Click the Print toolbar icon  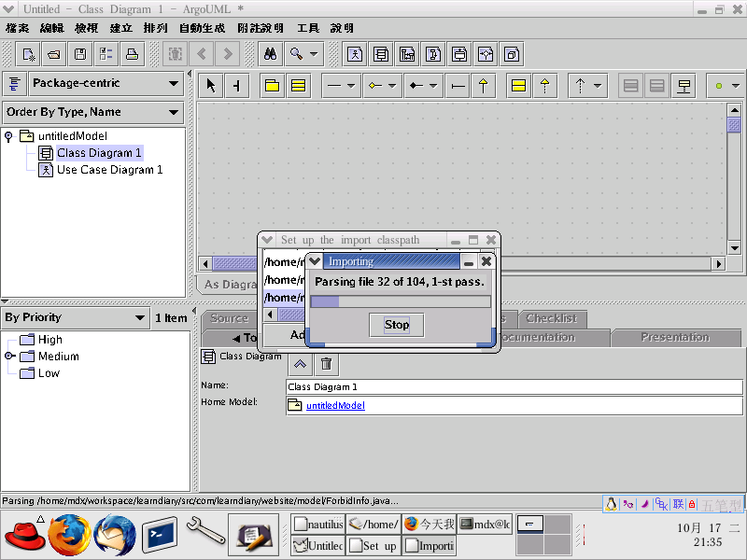pos(132,54)
